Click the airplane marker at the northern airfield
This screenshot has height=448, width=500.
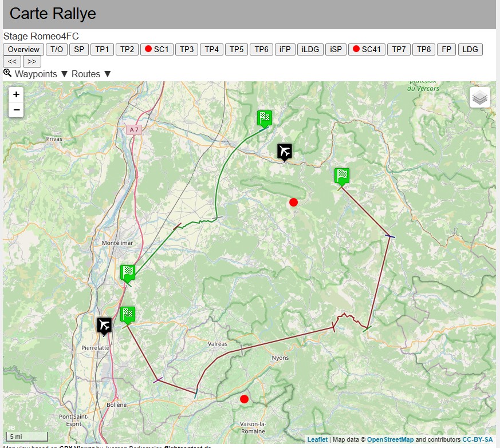coord(285,152)
